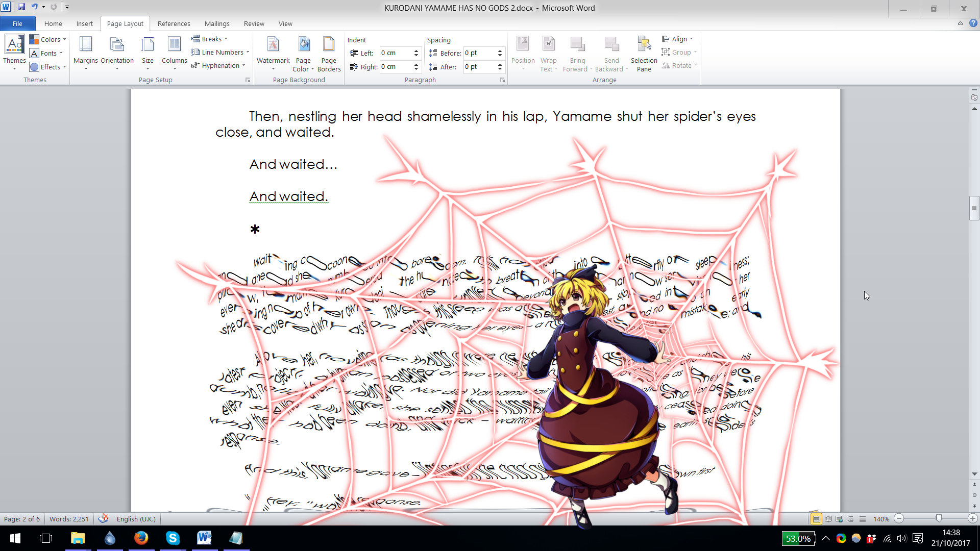Increase Spacing After spinner value

pos(500,64)
